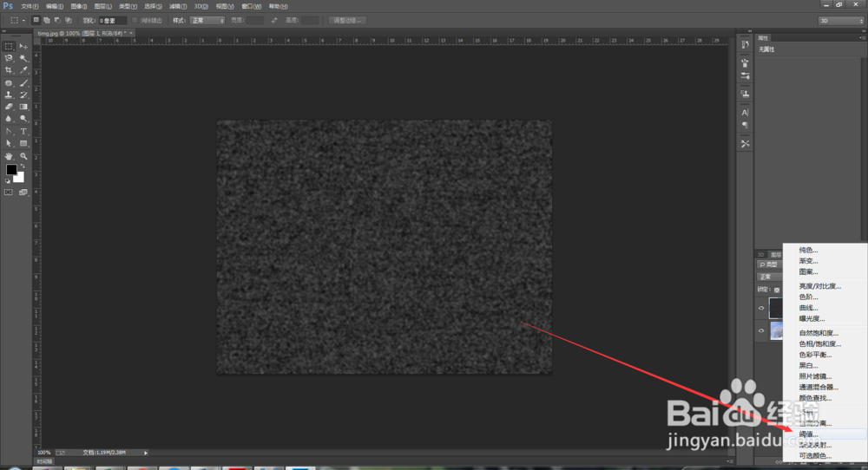The image size is (868, 470).
Task: Toggle Quick Mask mode
Action: point(9,193)
